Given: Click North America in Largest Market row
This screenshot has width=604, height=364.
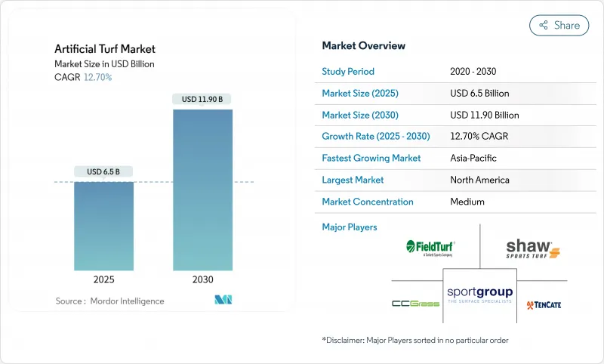Looking at the screenshot, I should (x=479, y=180).
